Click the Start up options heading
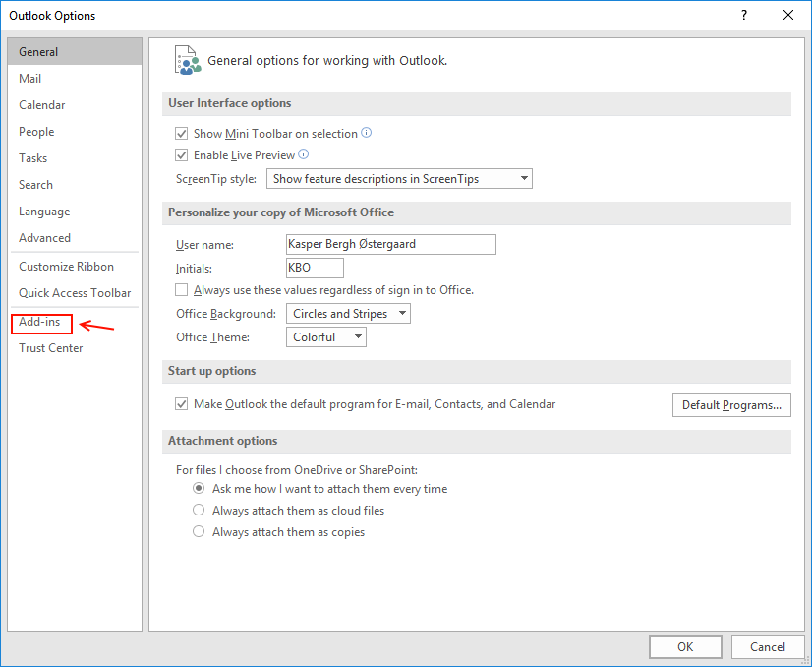Screen dimensions: 812x667 [x=211, y=371]
